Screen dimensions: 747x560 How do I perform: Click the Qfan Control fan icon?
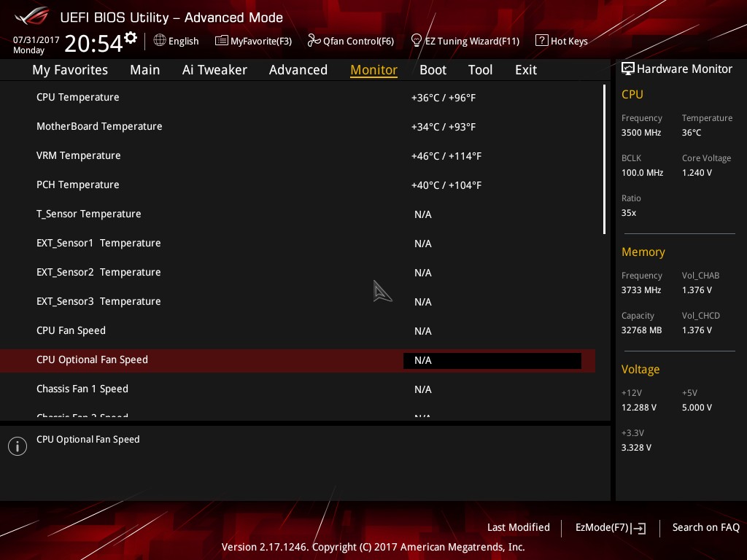coord(314,41)
